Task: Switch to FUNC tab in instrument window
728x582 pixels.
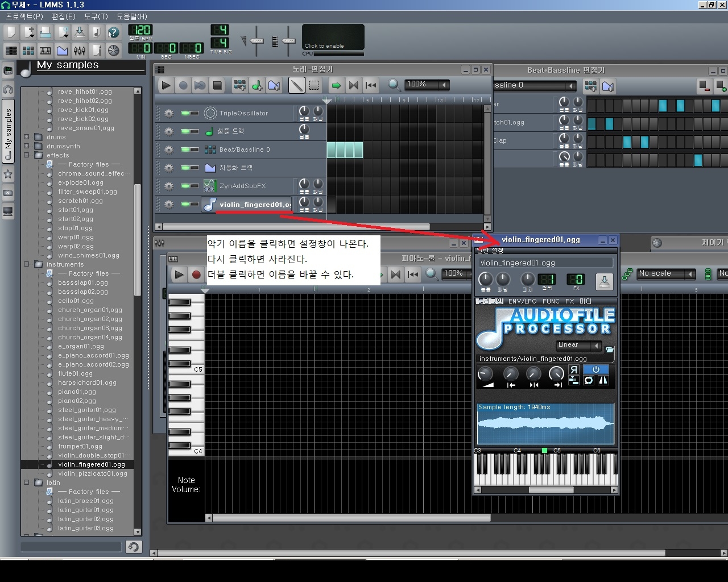Action: pyautogui.click(x=551, y=301)
